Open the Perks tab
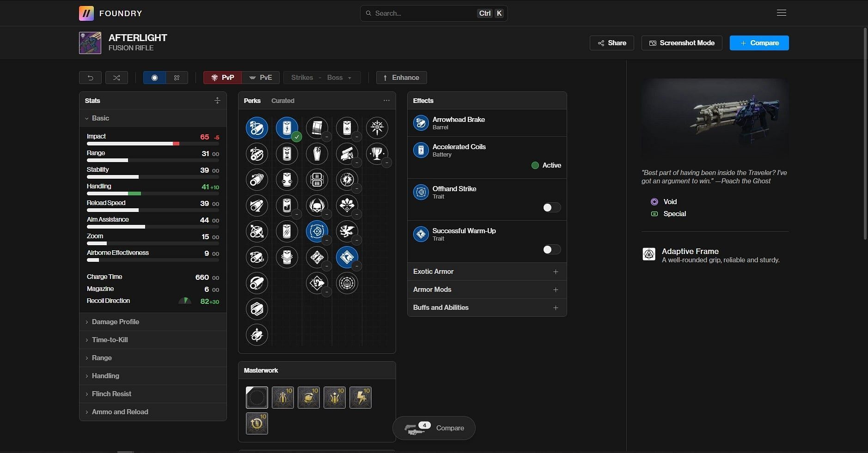This screenshot has width=868, height=453. tap(252, 101)
